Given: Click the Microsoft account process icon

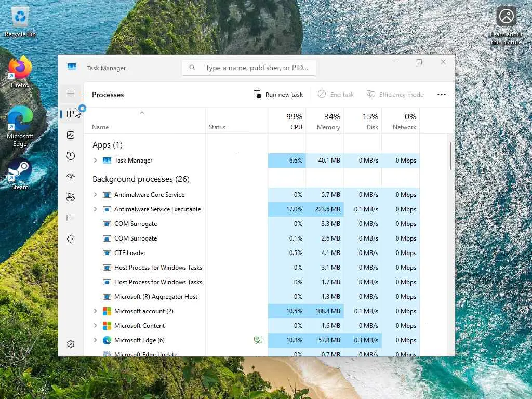Looking at the screenshot, I should (x=107, y=311).
